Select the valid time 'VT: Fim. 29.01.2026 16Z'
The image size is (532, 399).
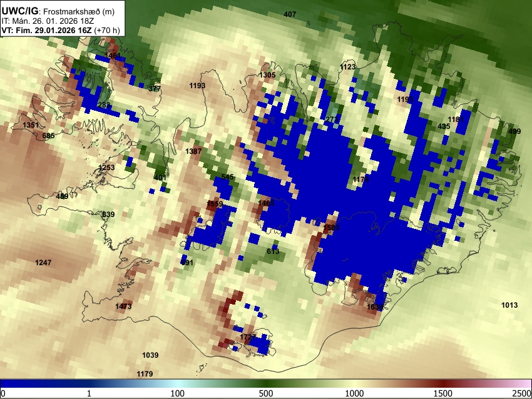click(x=46, y=30)
